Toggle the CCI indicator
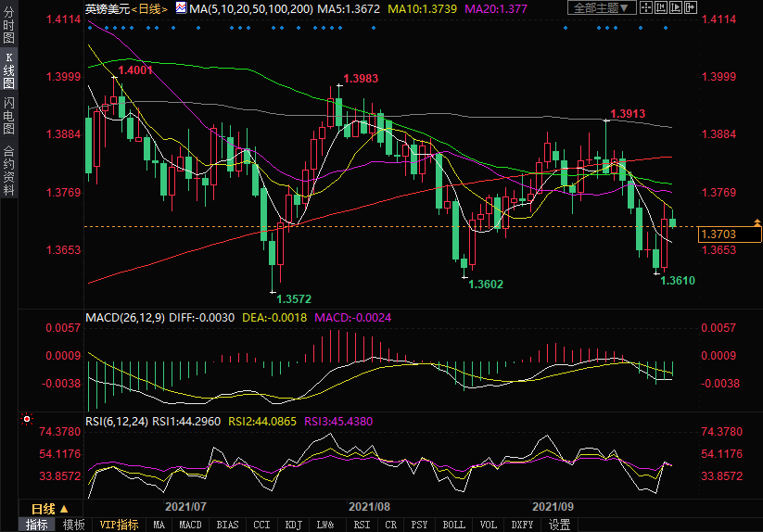763x532 pixels. pos(262,525)
